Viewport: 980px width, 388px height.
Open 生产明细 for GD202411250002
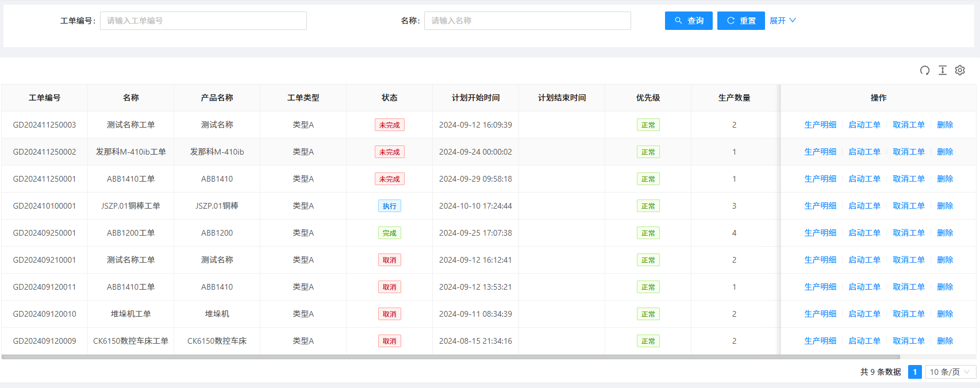pos(820,152)
